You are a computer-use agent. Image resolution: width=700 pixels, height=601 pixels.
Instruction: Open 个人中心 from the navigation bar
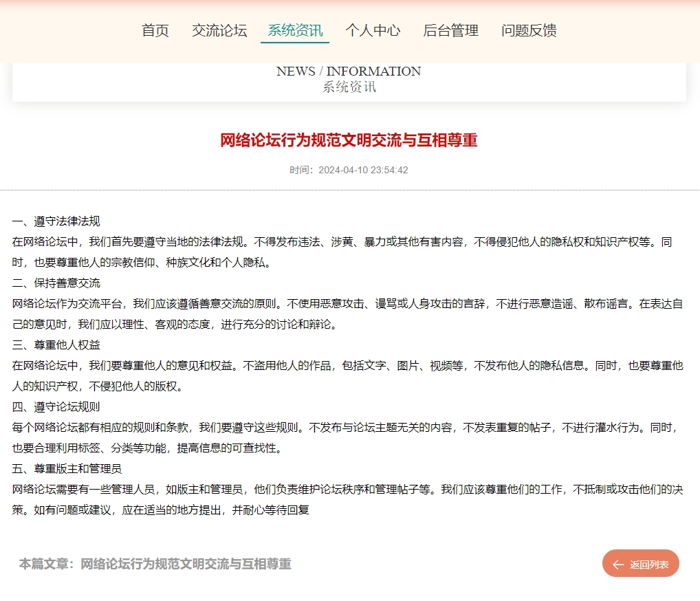tap(373, 30)
